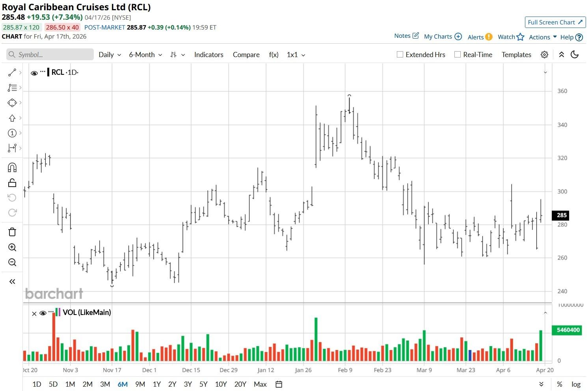
Task: Select the 1M range
Action: (x=70, y=384)
